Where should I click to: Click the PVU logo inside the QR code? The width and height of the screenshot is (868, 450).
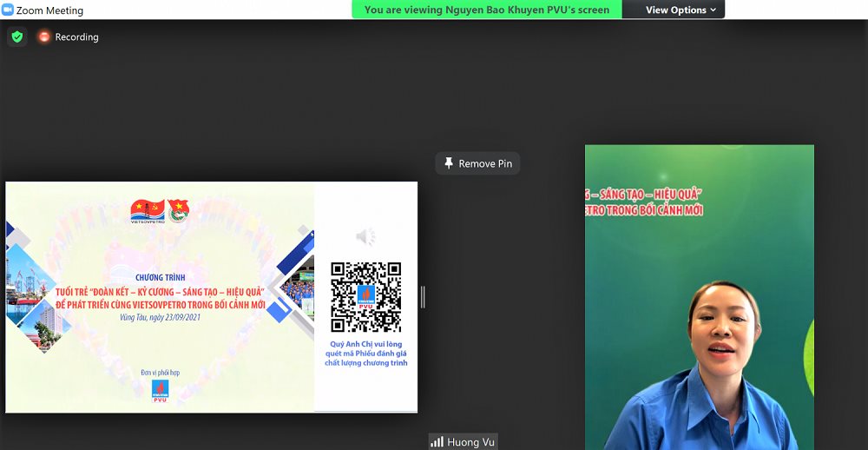click(366, 296)
